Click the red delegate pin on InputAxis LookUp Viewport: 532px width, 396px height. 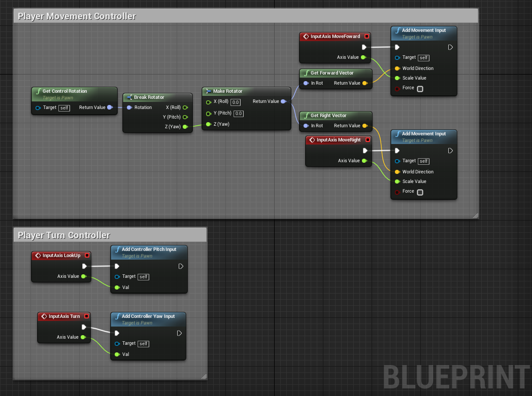click(x=87, y=256)
